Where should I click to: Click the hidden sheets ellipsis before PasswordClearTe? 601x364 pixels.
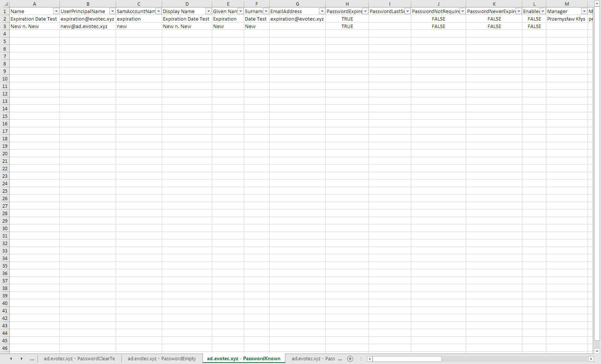[x=32, y=359]
